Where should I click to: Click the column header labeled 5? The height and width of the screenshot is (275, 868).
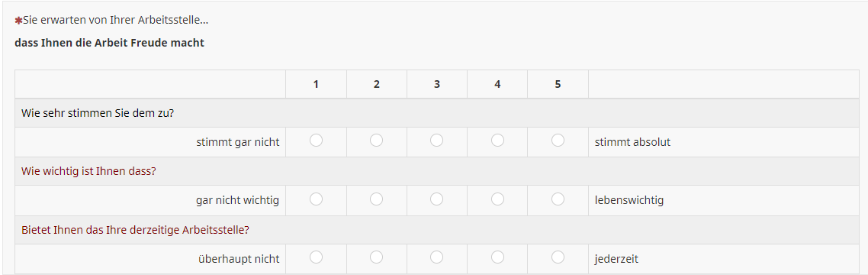[558, 84]
